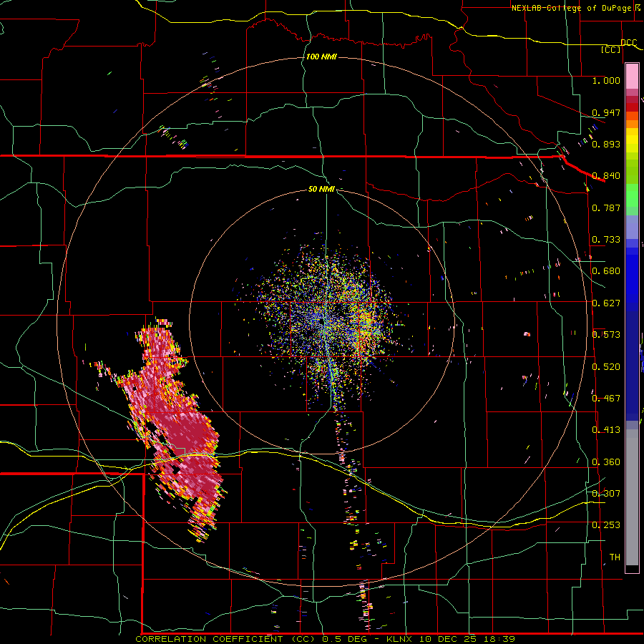The width and height of the screenshot is (644, 644).
Task: Select the 0.467 scale value
Action: pyautogui.click(x=606, y=399)
